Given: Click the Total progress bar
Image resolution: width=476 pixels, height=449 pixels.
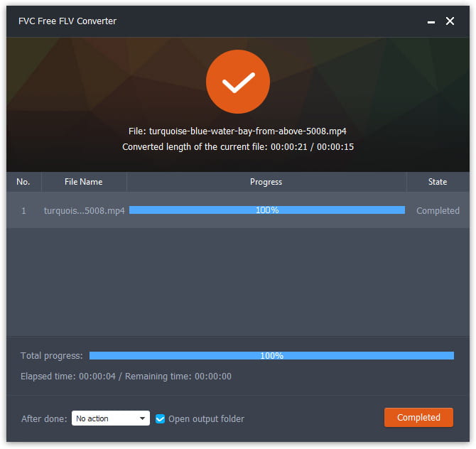Looking at the screenshot, I should coord(271,355).
